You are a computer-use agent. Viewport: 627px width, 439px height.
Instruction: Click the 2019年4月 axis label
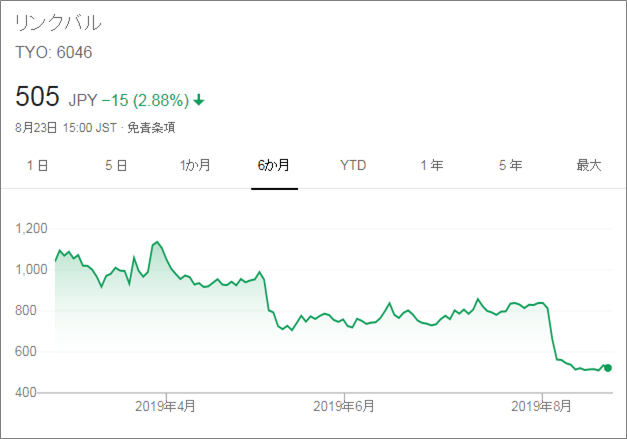click(x=165, y=406)
